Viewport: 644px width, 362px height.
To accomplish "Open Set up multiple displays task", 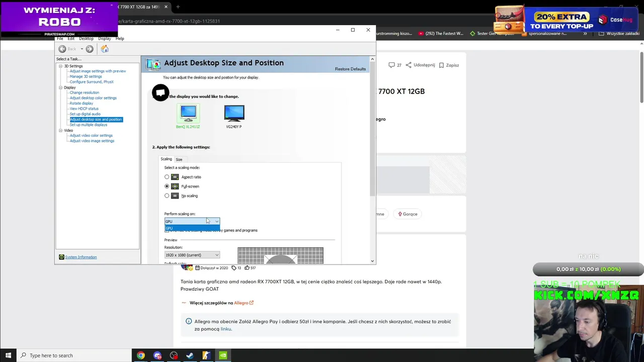I will (x=89, y=125).
